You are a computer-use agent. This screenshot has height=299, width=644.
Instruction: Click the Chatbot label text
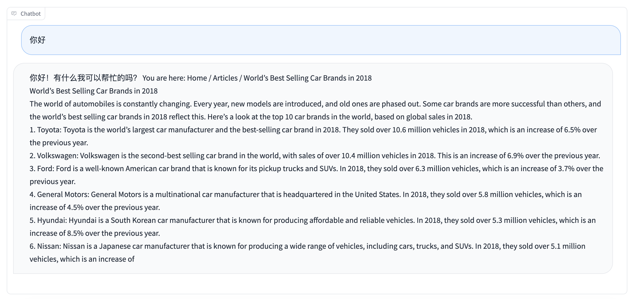click(31, 14)
